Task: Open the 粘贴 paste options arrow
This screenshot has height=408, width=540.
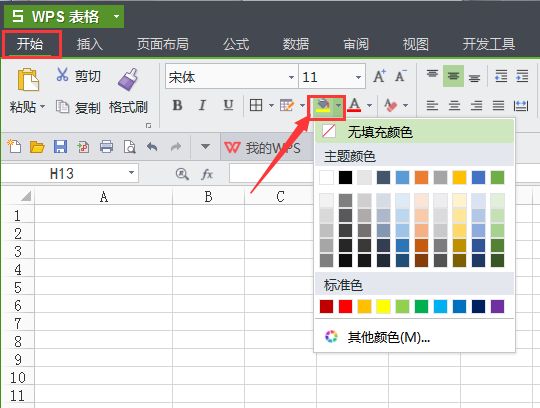Action: 42,107
